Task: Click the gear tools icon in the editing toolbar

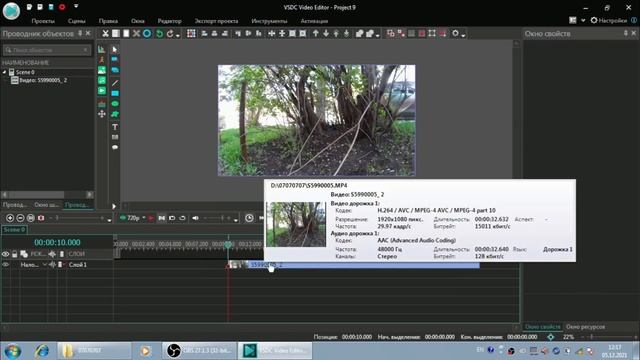Action: [x=456, y=33]
